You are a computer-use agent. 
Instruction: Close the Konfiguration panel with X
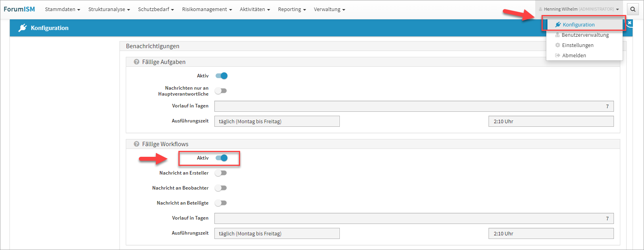tap(629, 23)
